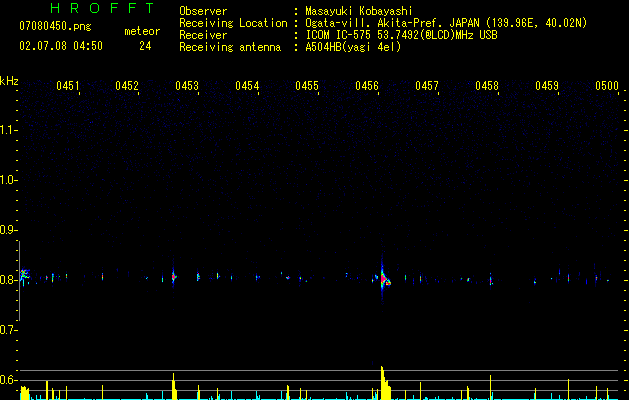Click the 0500 time axis label
Screen dimensions: 629x400
(x=607, y=86)
